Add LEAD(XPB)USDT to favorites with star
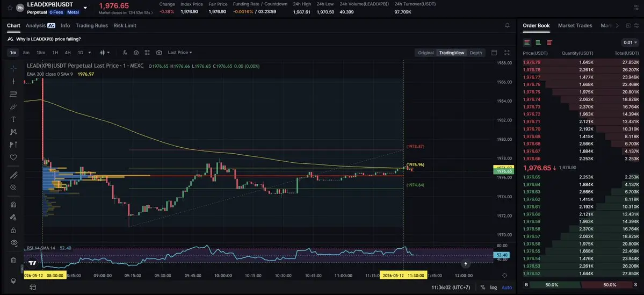The height and width of the screenshot is (295, 644). 10,8
